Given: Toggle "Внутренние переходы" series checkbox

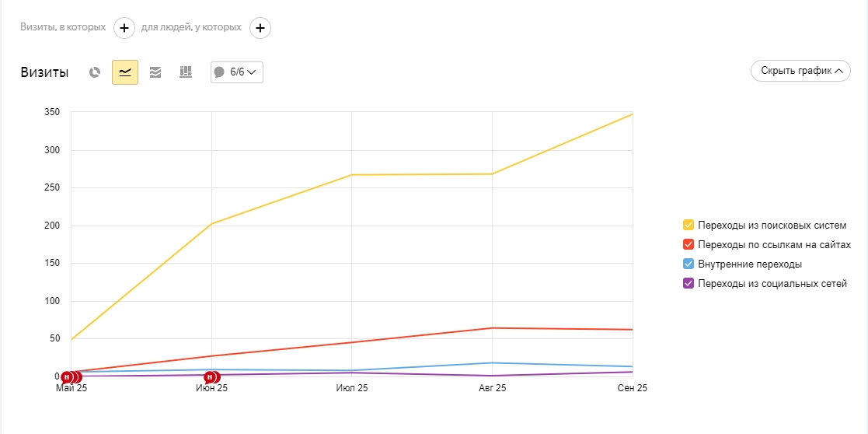Looking at the screenshot, I should 688,264.
